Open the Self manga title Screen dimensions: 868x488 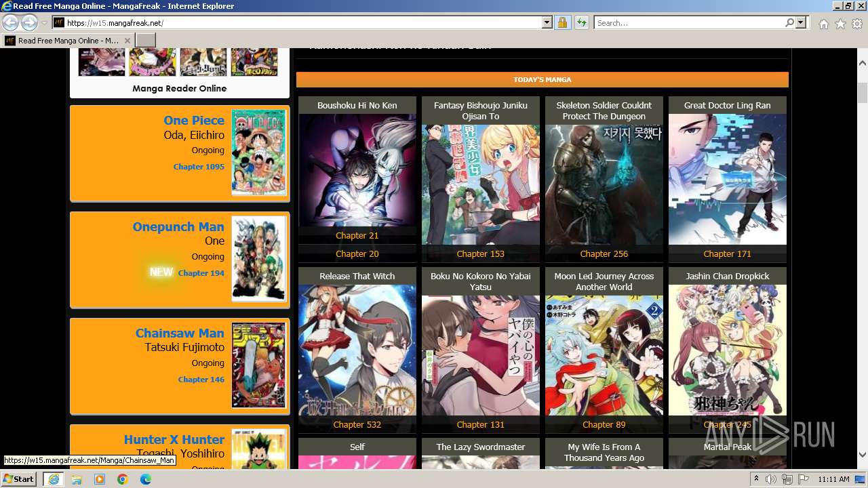[x=357, y=447]
